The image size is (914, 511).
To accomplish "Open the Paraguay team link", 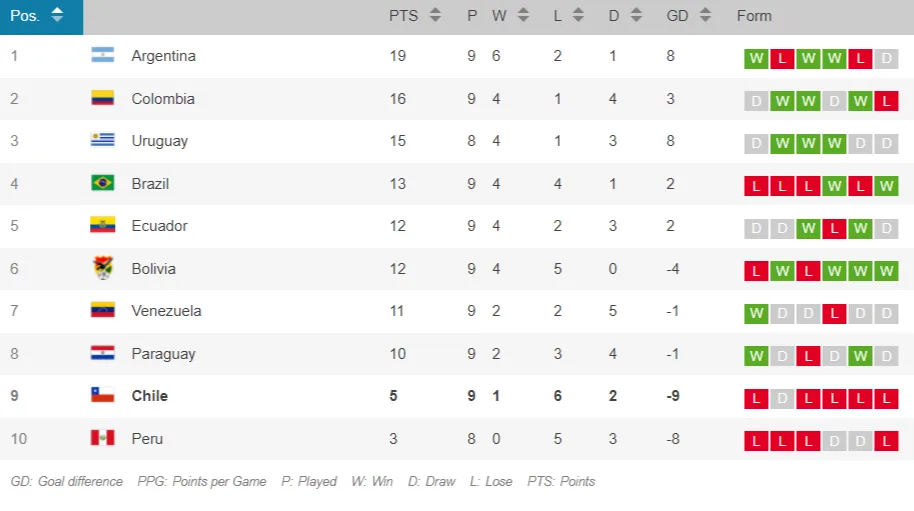I will click(162, 353).
